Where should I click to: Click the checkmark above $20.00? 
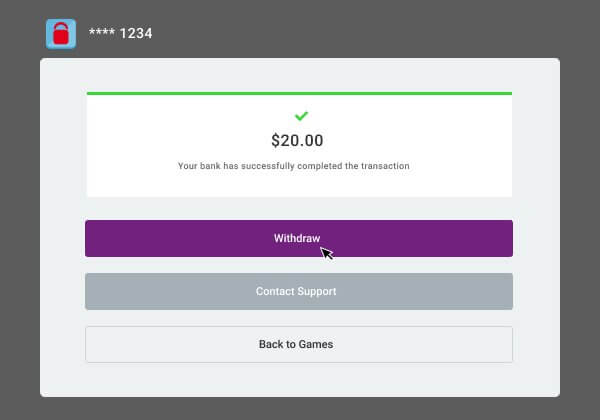[x=301, y=116]
